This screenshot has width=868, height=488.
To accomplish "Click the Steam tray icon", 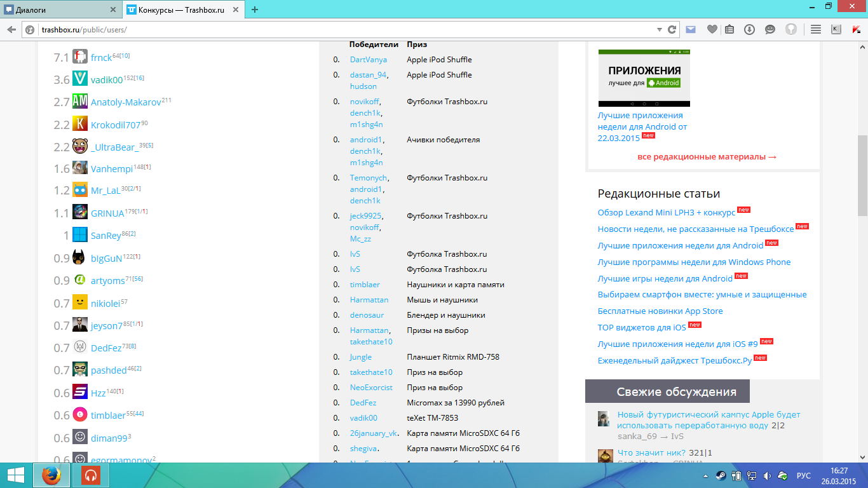I will coord(722,475).
